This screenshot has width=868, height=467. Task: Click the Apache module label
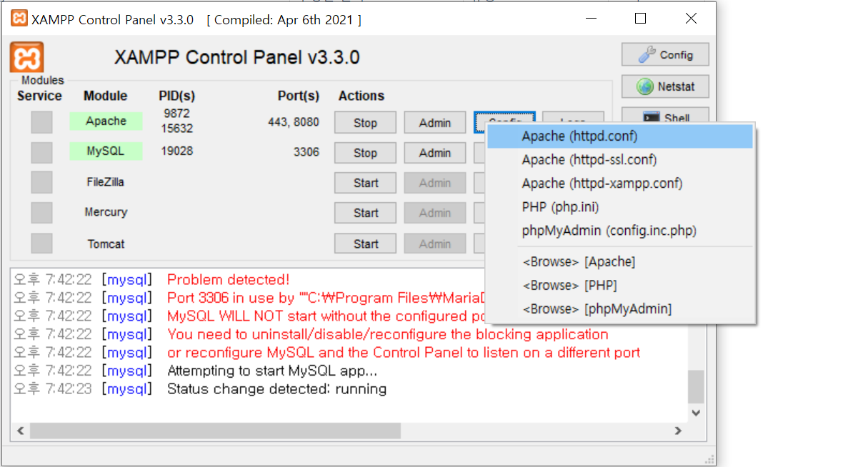pos(106,121)
